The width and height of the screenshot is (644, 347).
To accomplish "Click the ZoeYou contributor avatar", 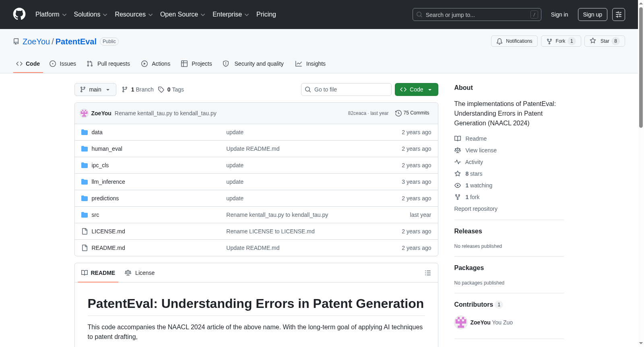I will (461, 322).
